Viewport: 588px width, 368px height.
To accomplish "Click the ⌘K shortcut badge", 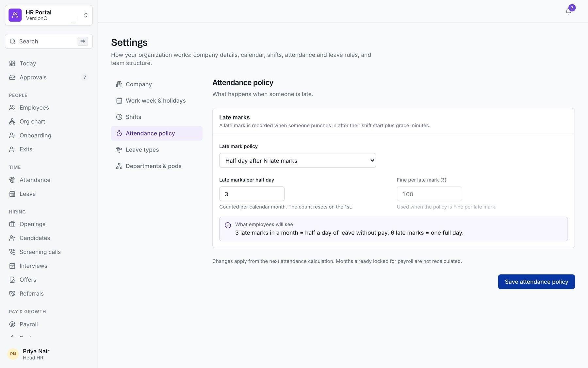I will click(83, 41).
